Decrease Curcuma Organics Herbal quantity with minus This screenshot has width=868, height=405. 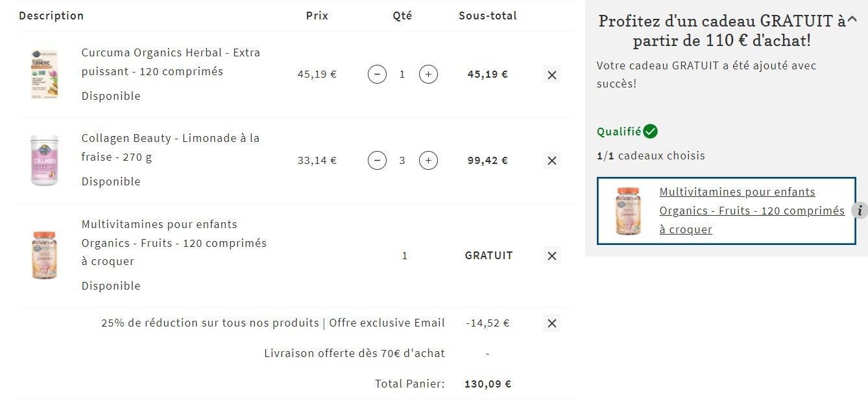377,74
